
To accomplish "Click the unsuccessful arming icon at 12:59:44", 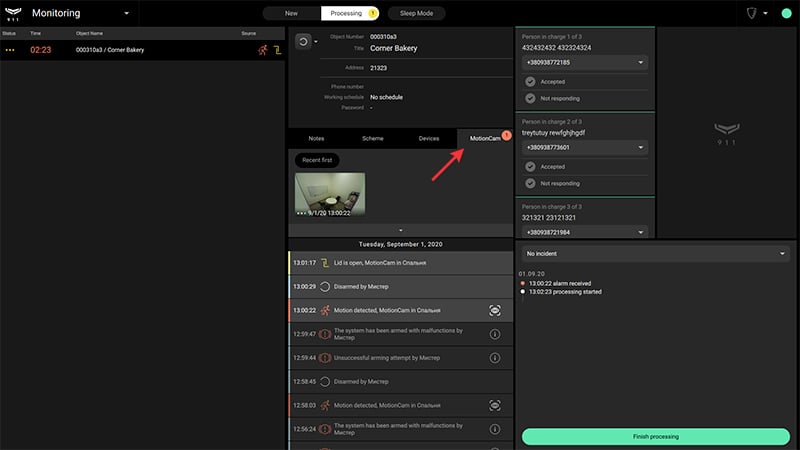I will pos(325,358).
